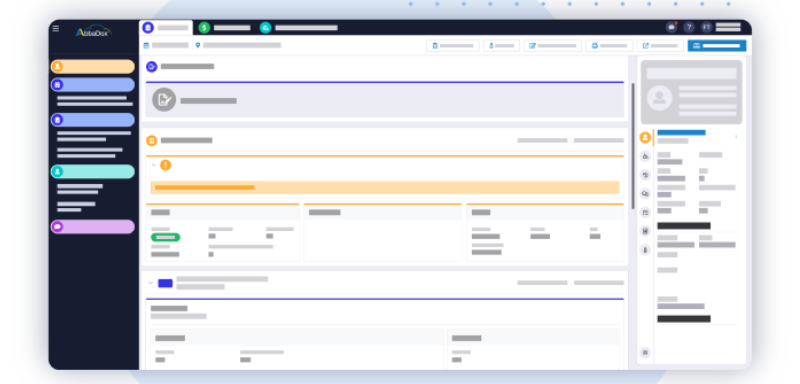Open the help question mark icon

coord(689,28)
